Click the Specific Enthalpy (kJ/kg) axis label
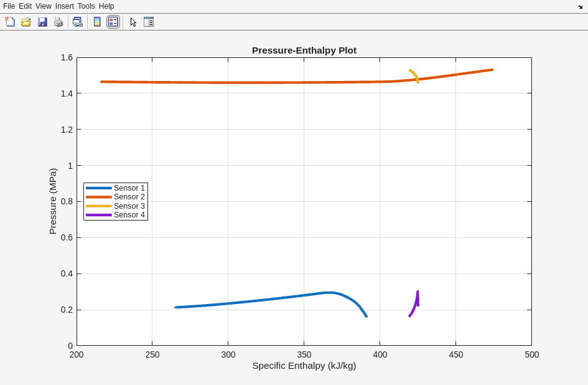Viewport: 588px width, 385px height. click(x=304, y=366)
